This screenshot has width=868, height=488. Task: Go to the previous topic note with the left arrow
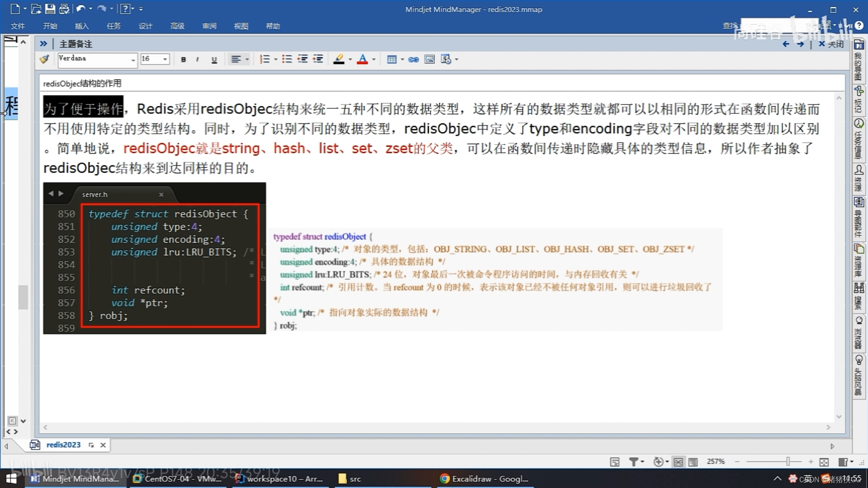(x=785, y=44)
